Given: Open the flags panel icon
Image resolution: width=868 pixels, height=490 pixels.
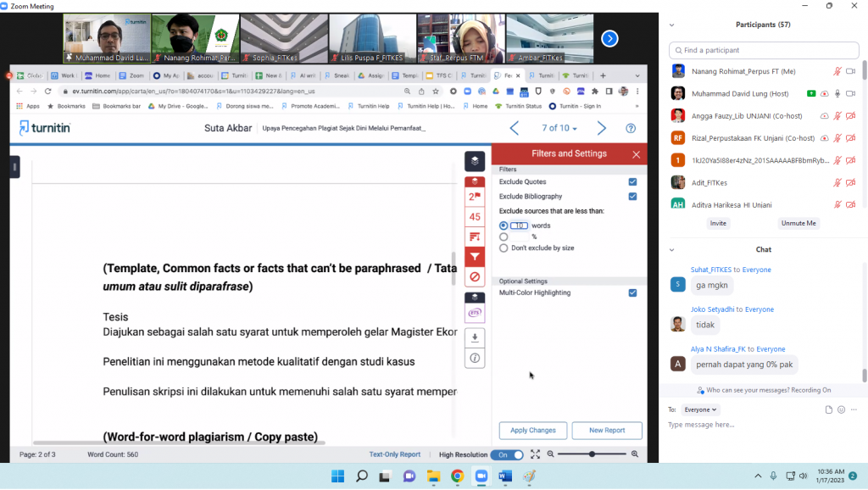Looking at the screenshot, I should (x=475, y=197).
